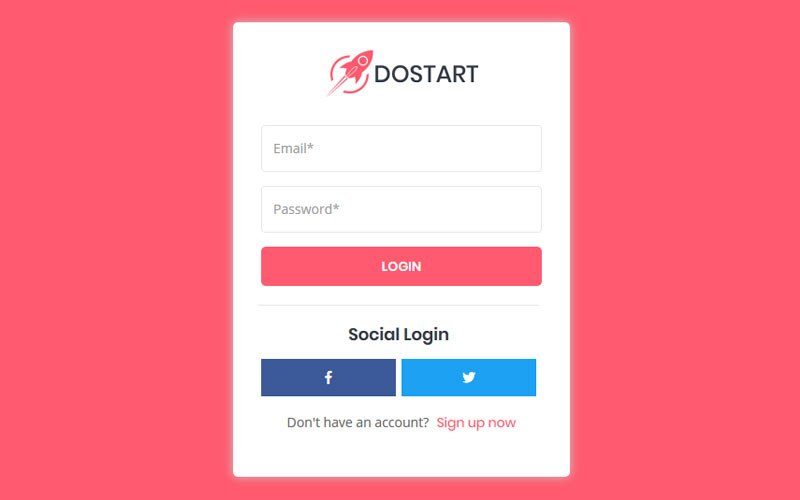Click the empty white card area below the sign-up link
Screen dimensions: 800x500
coord(402,454)
